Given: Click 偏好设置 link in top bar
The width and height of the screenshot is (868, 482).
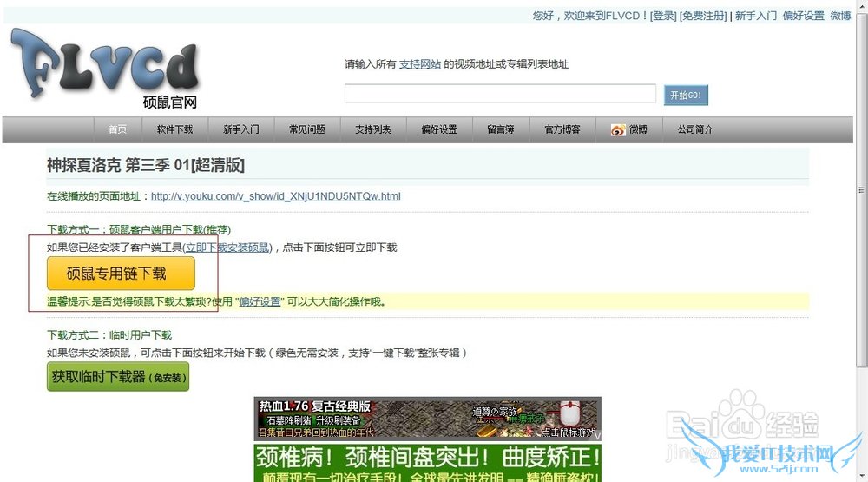Looking at the screenshot, I should tap(803, 16).
